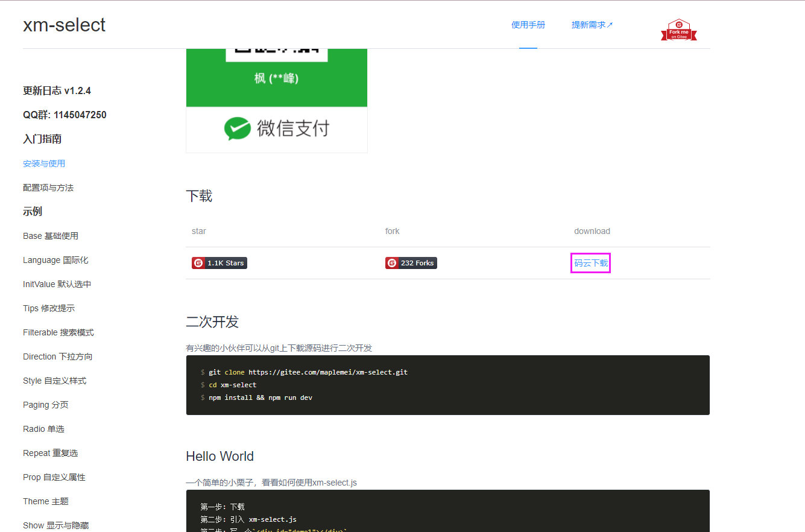
Task: Click the Gitee Stars badge
Action: coord(219,262)
